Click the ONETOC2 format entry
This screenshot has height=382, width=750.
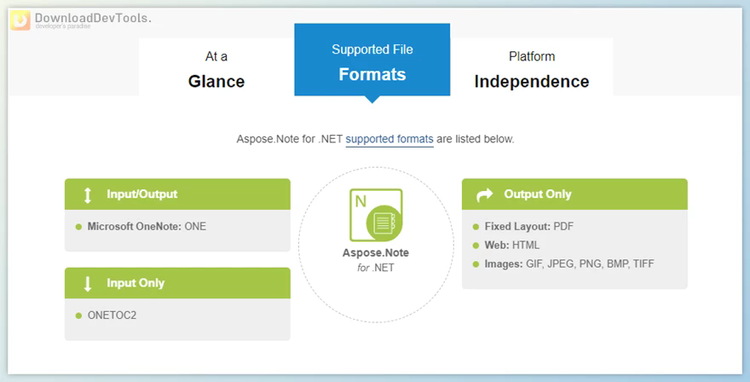(x=112, y=316)
